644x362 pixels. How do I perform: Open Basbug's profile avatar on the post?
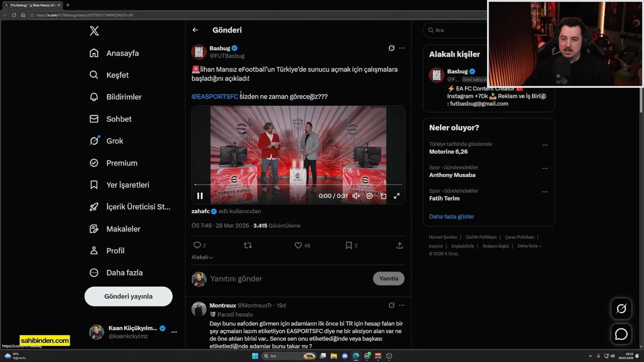(x=199, y=52)
